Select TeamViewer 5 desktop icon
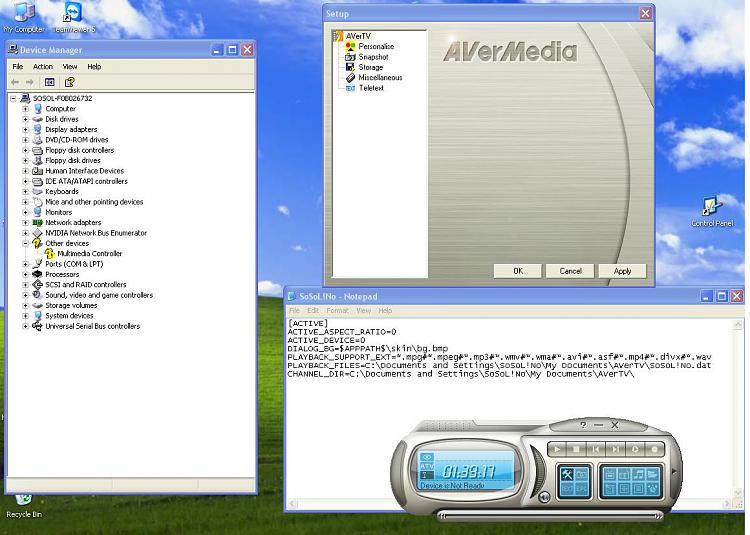 pos(74,18)
